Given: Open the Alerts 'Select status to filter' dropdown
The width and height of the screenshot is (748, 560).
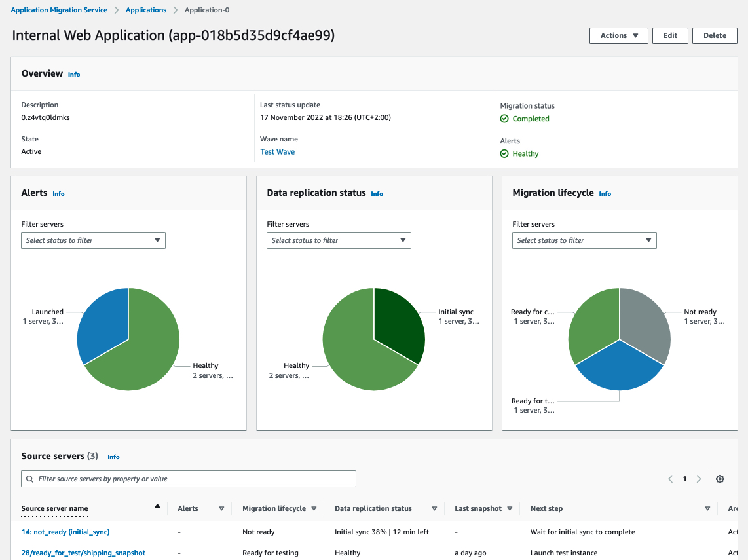Looking at the screenshot, I should tap(93, 240).
